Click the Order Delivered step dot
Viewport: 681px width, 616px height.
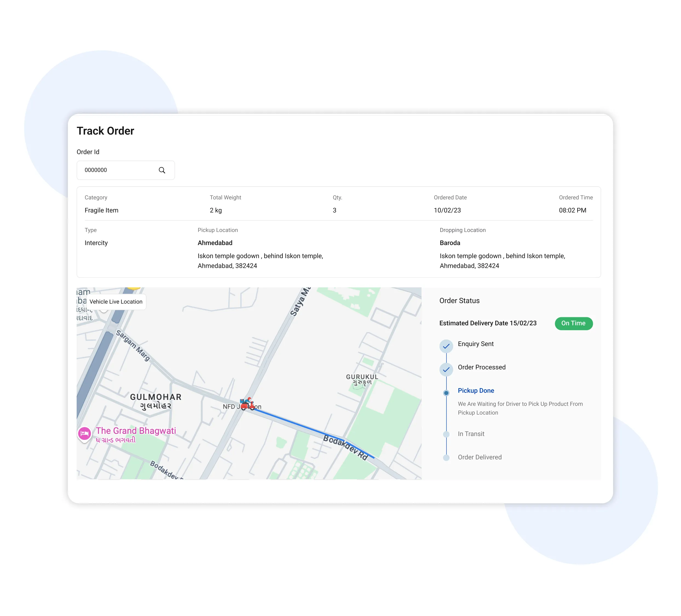(x=446, y=457)
